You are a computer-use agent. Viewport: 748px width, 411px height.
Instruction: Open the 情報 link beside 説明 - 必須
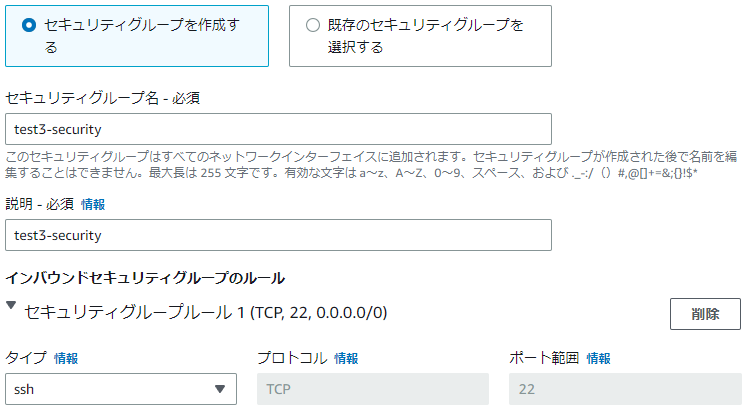(x=92, y=204)
